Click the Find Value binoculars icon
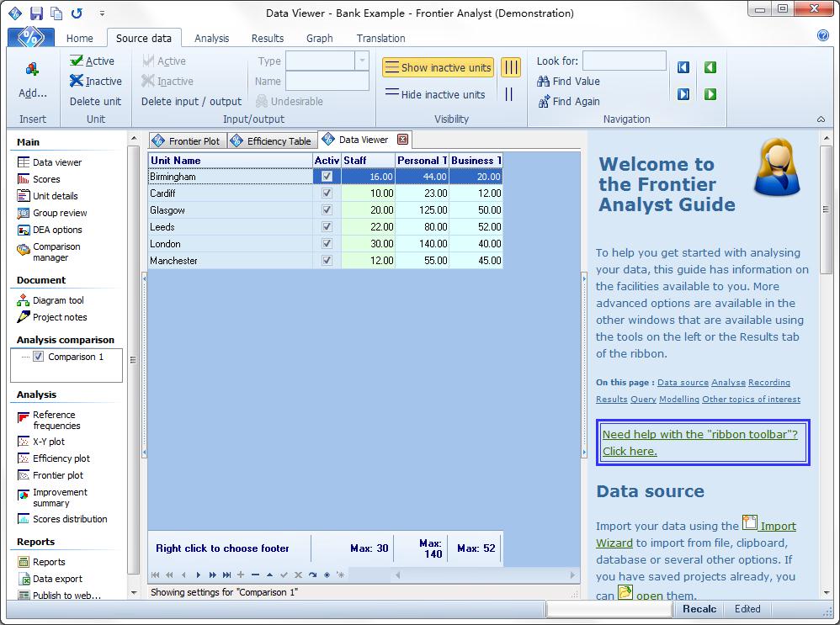 (543, 82)
